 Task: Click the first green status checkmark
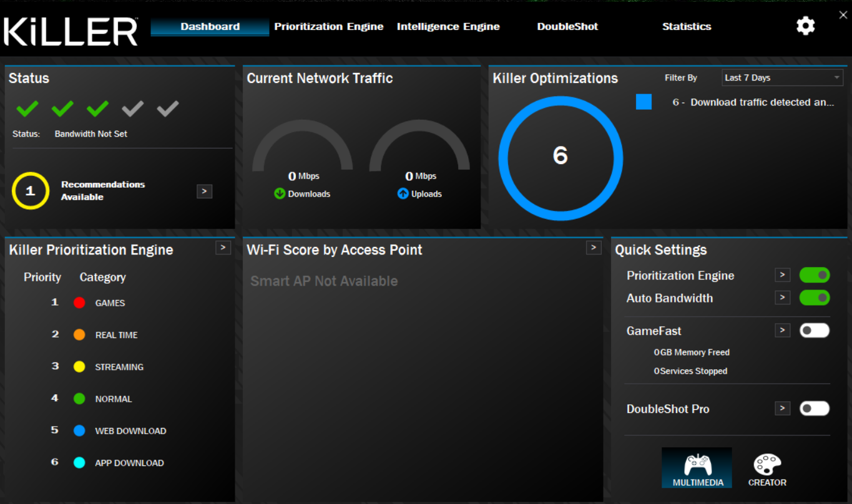tap(27, 109)
